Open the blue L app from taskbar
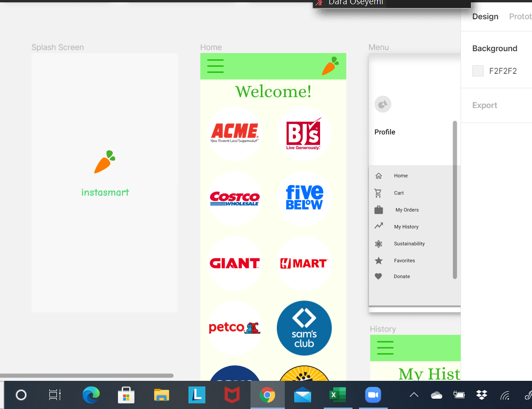The image size is (532, 409). [x=197, y=395]
